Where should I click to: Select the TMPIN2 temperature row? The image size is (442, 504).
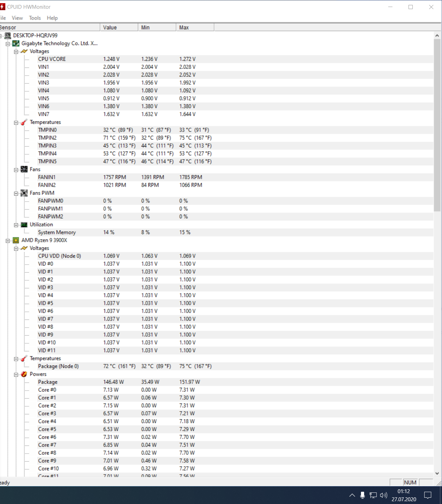[235, 138]
